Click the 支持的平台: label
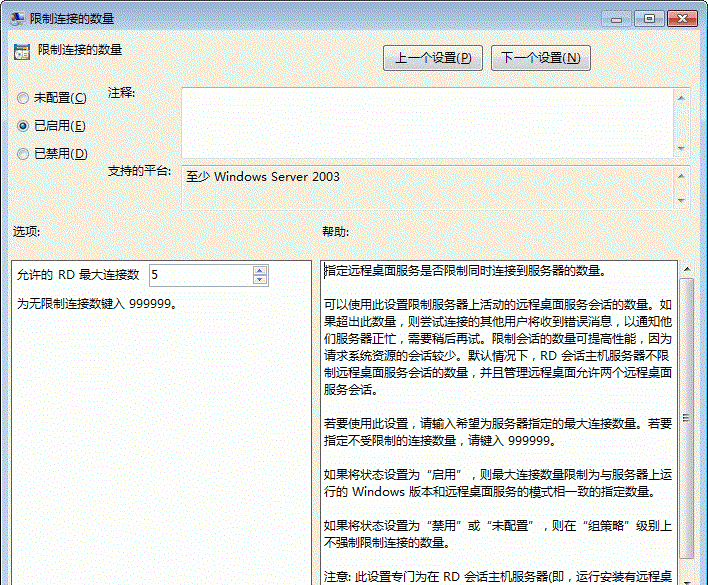 [140, 171]
